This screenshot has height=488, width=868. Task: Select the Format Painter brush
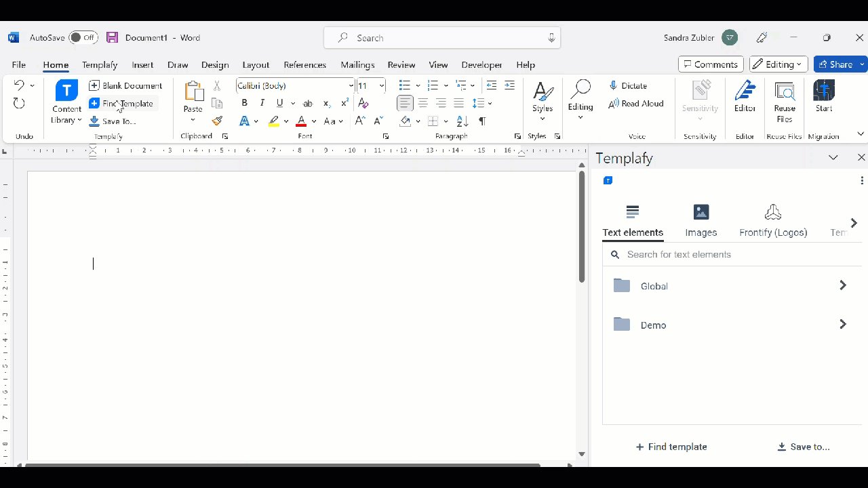point(217,121)
